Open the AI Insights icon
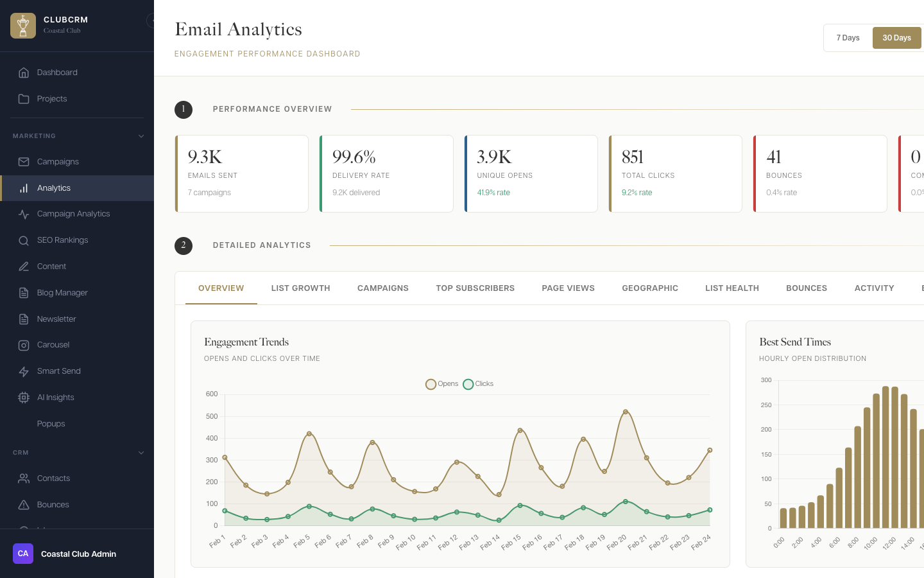Screen dimensions: 924x578 click(x=24, y=397)
